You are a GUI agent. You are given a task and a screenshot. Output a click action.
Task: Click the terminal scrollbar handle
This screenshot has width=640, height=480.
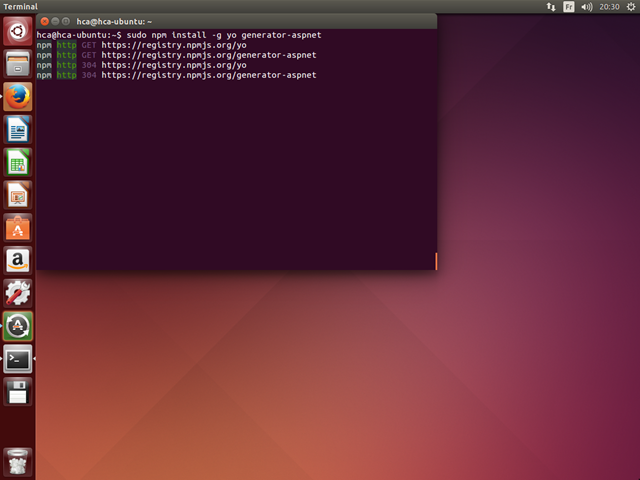(x=436, y=261)
